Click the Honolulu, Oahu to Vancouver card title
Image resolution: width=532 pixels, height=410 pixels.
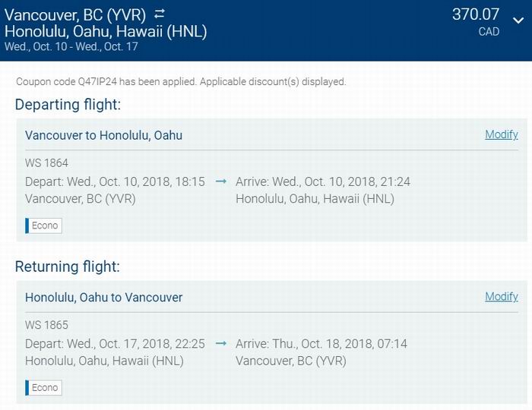coord(103,298)
